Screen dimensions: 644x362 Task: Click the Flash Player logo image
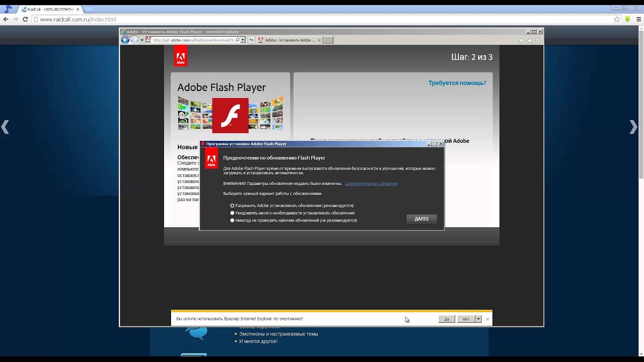click(230, 116)
